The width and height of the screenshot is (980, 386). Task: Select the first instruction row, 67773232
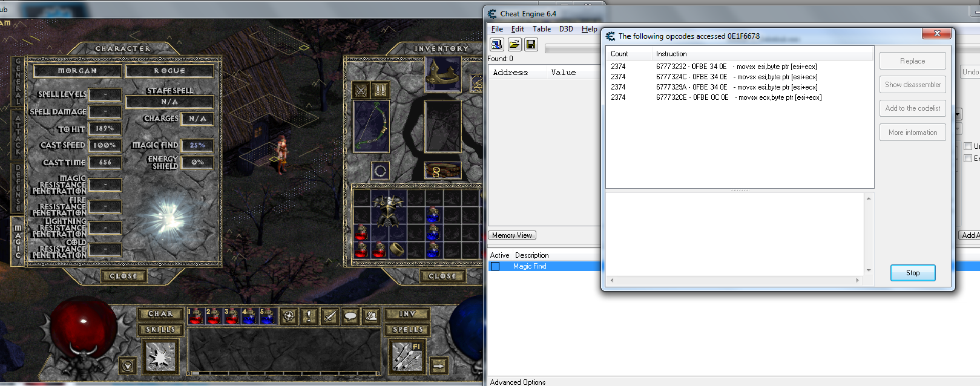[x=740, y=67]
